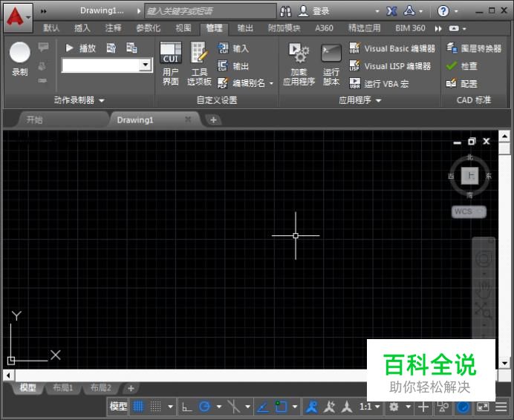Toggle grid display in the status bar
Screen dimensions: 514x420
138,407
